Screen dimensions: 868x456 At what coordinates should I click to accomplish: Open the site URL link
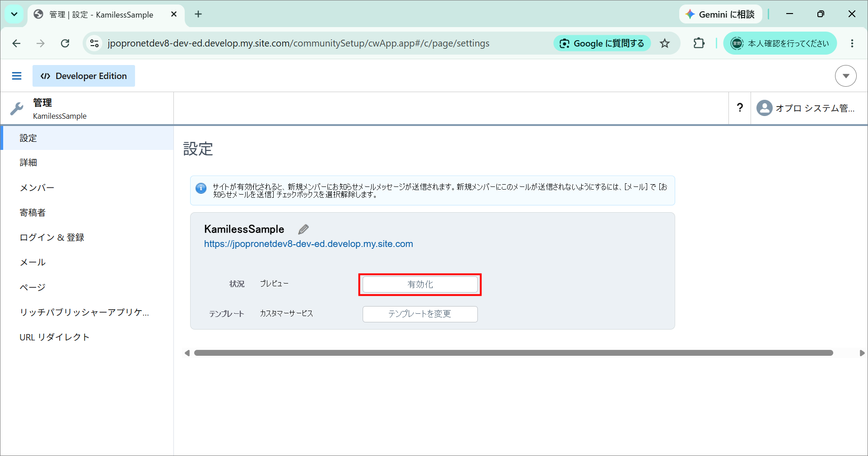coord(308,244)
